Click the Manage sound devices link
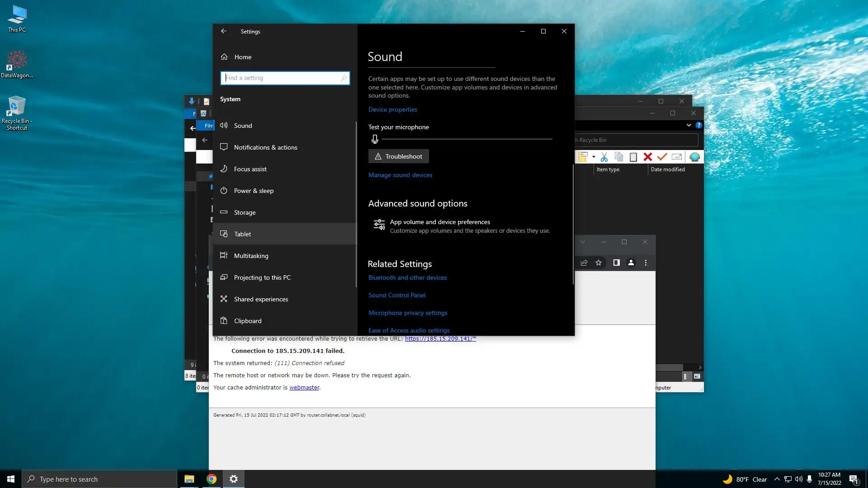Viewport: 868px width, 488px height. pos(400,175)
